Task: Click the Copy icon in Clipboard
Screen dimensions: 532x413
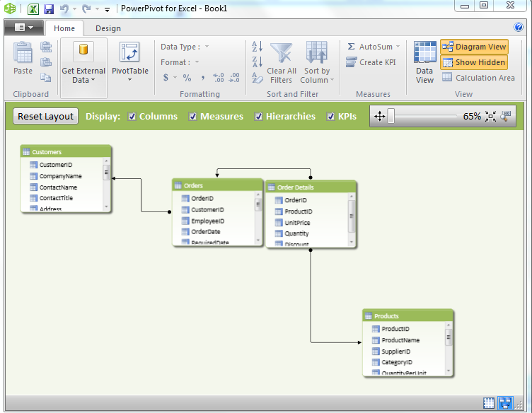Action: pyautogui.click(x=46, y=77)
